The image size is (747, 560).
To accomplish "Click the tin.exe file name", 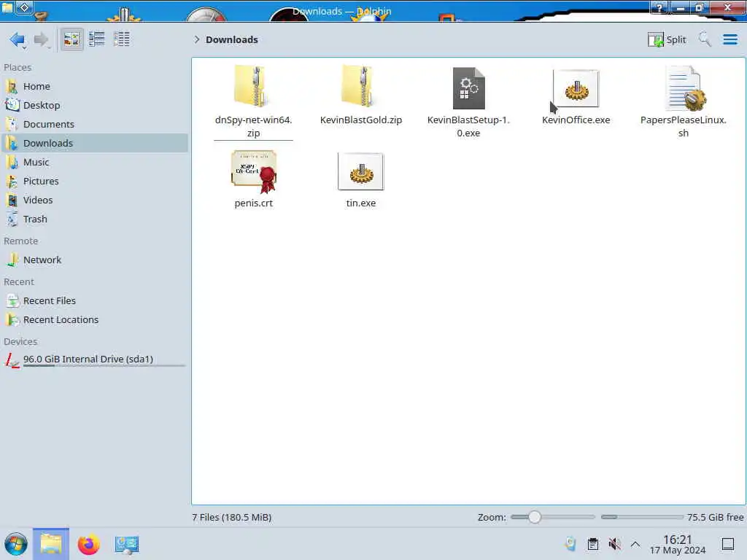I will coord(361,203).
